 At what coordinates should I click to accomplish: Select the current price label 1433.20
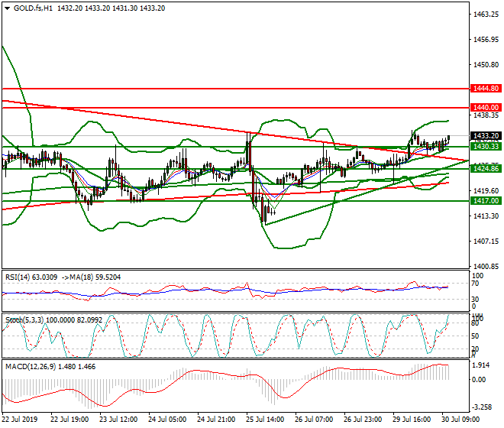pos(486,136)
